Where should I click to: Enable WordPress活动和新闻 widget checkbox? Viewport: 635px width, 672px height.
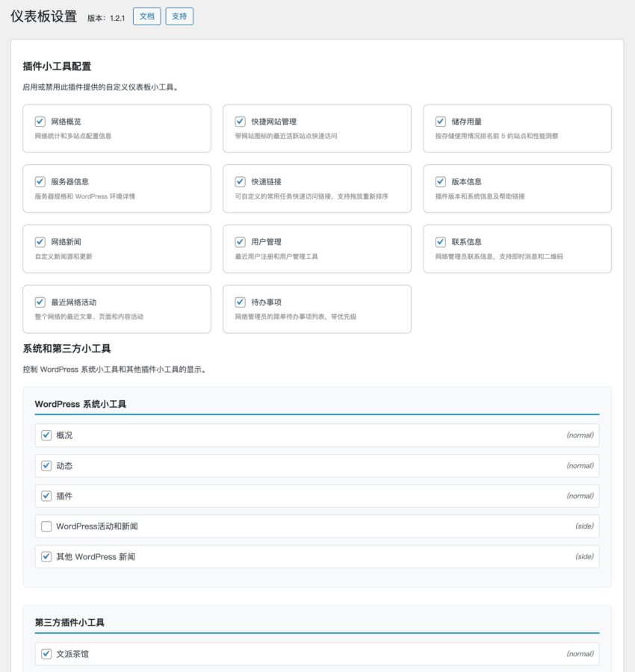(x=46, y=526)
